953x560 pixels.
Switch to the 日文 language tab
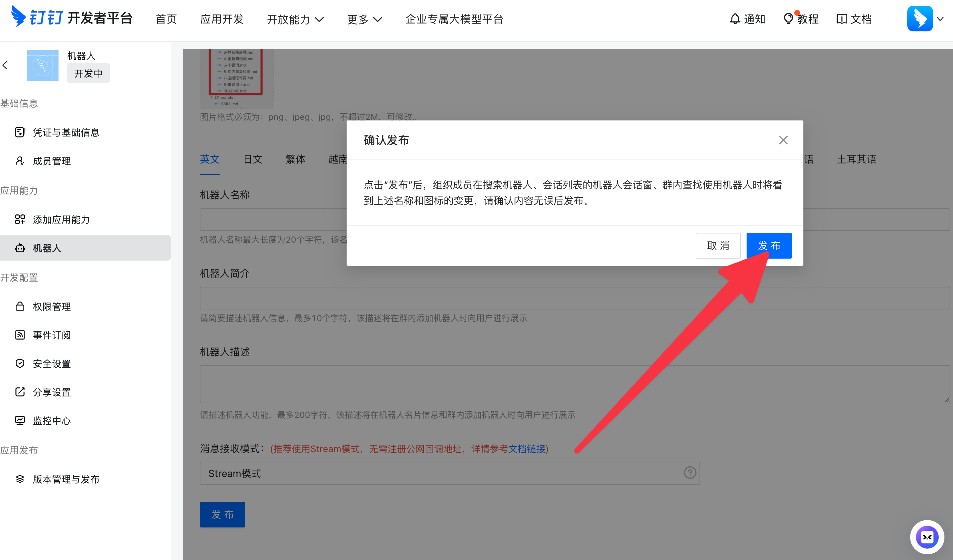click(253, 160)
